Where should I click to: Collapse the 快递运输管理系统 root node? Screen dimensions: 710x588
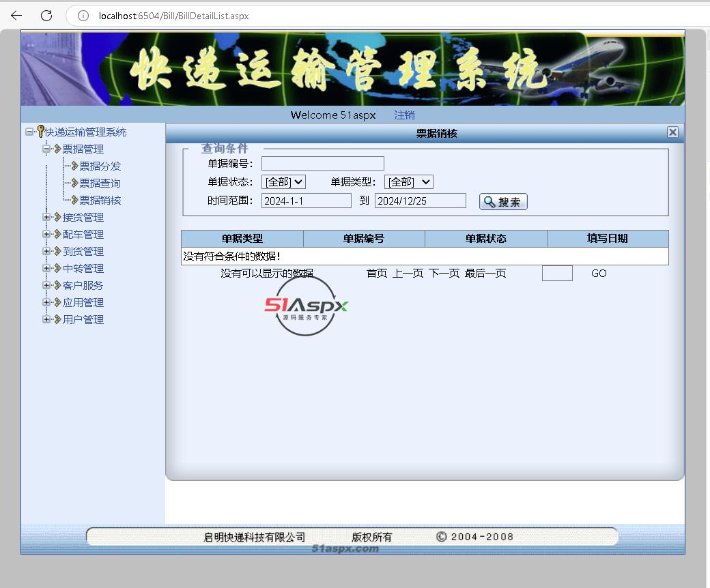29,132
